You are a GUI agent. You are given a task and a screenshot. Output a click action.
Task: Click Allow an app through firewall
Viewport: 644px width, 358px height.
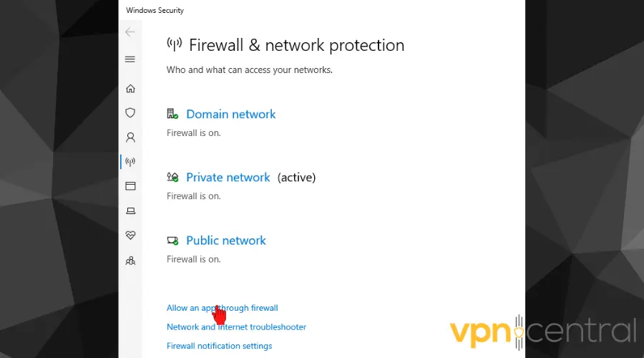click(x=222, y=308)
